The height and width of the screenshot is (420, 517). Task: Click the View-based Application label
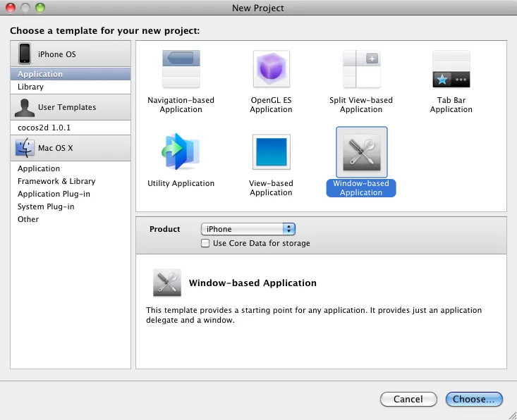point(271,188)
